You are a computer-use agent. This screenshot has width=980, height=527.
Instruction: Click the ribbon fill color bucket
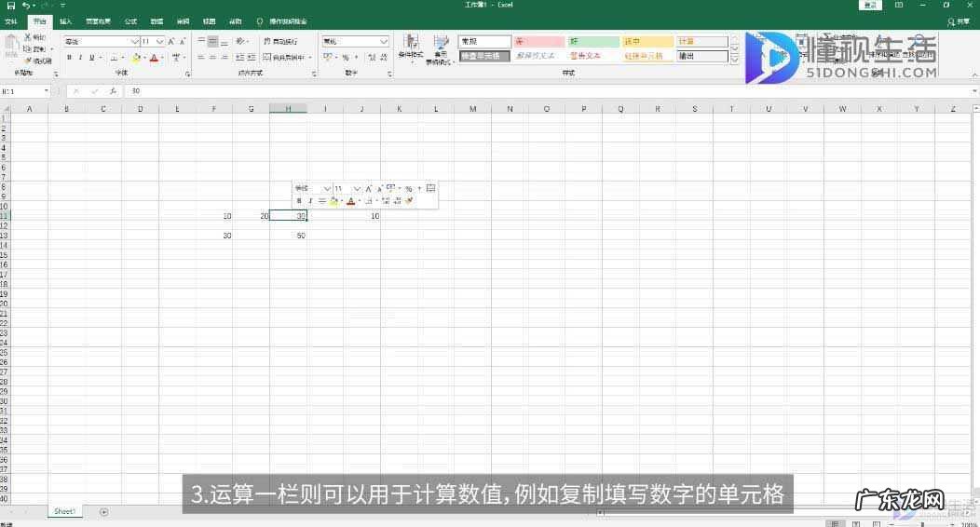[136, 58]
